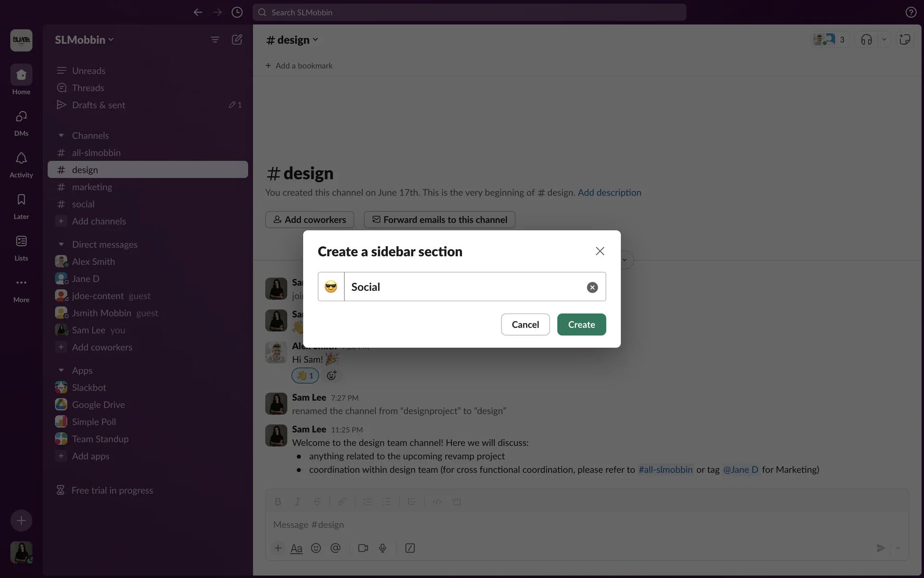Open the emoji picker in the section dialog
924x578 pixels.
[331, 287]
